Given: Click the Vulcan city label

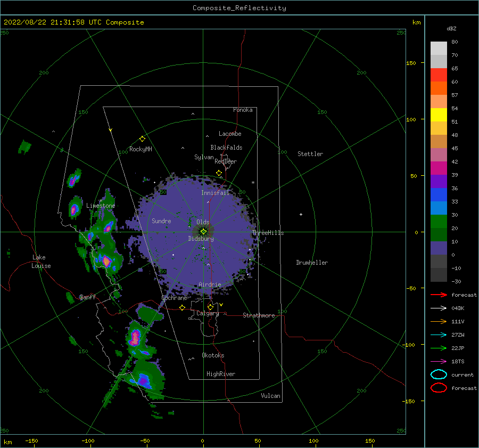Looking at the screenshot, I should (x=270, y=396).
